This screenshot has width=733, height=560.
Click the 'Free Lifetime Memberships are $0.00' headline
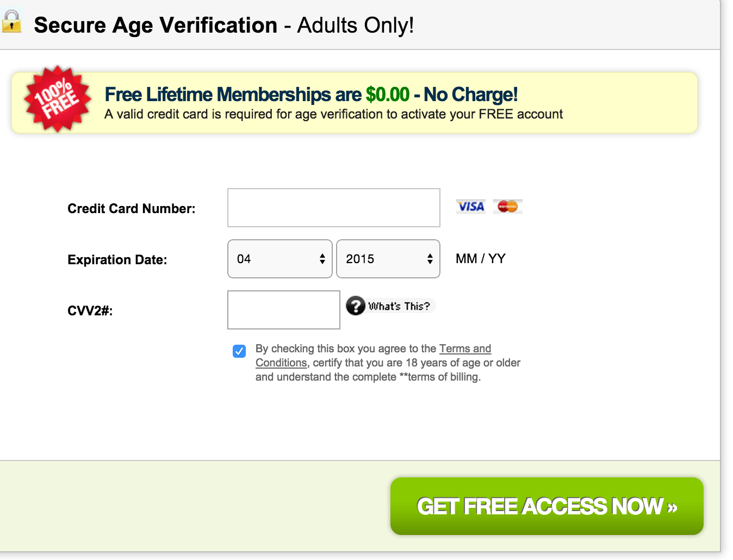pyautogui.click(x=257, y=95)
